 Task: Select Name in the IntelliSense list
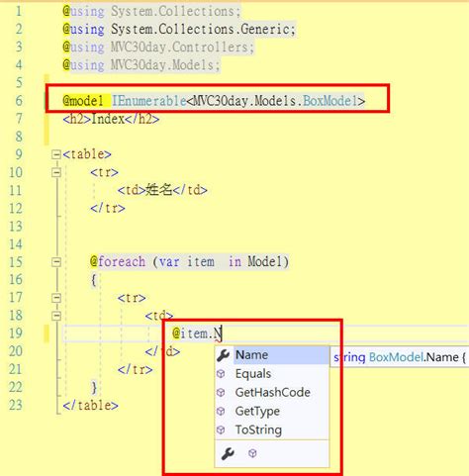pyautogui.click(x=281, y=355)
